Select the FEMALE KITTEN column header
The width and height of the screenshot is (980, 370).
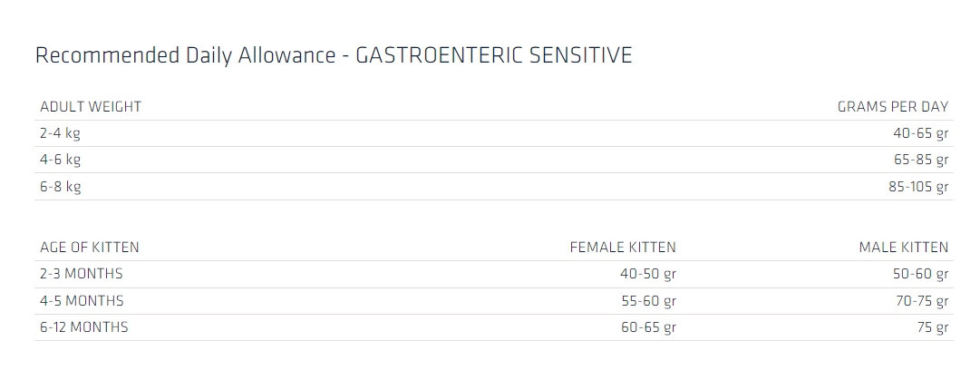(622, 247)
